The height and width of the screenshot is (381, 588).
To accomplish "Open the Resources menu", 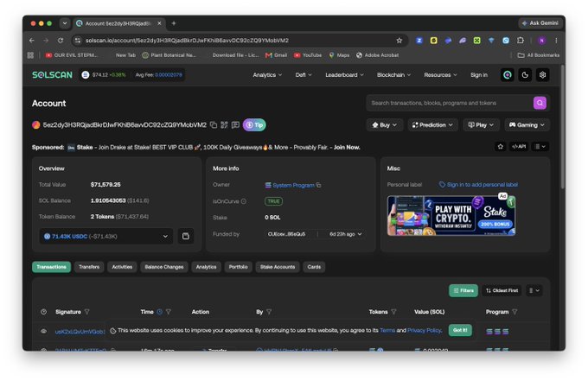I will click(440, 75).
